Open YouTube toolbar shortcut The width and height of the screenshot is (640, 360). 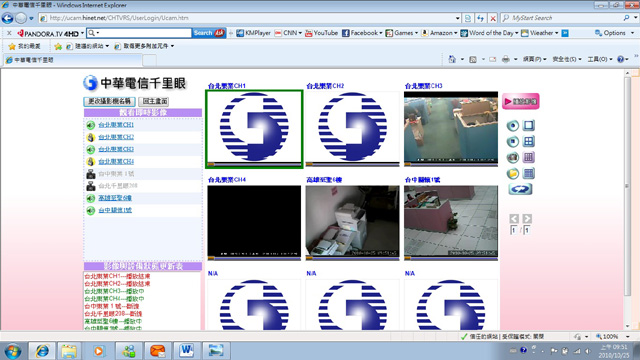pyautogui.click(x=321, y=33)
